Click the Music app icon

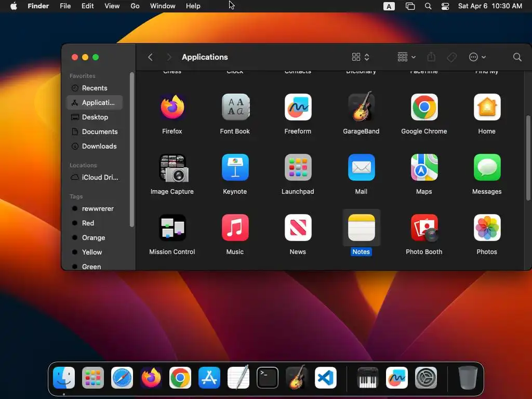[235, 228]
